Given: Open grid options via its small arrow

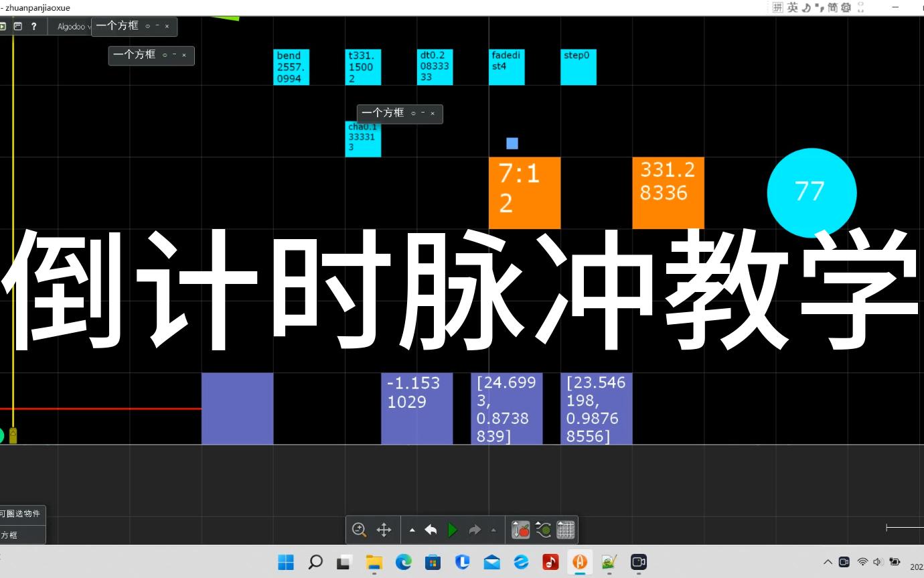Looking at the screenshot, I should (x=559, y=522).
